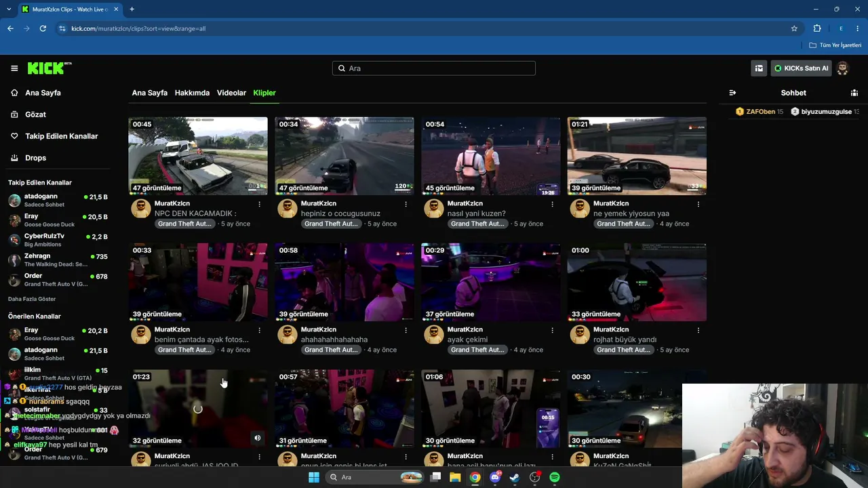The image size is (868, 488).
Task: Expand Daha Fazla Göster in followed channels
Action: coord(32,299)
